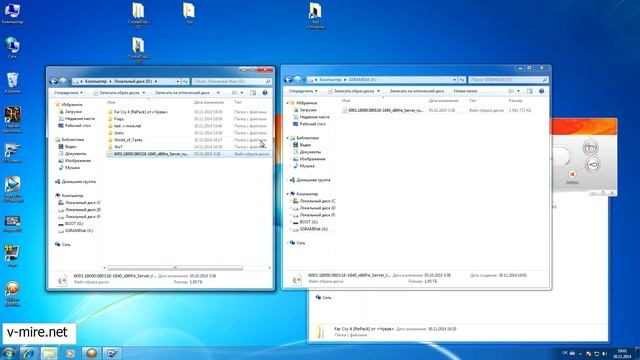Click 'Записать на оптический диск' in D window

[x=182, y=93]
